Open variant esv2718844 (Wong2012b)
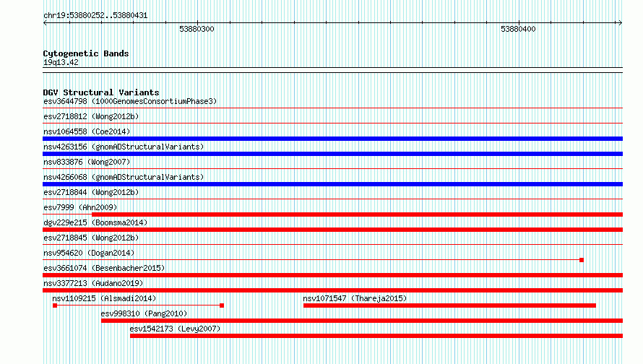 tap(91, 192)
